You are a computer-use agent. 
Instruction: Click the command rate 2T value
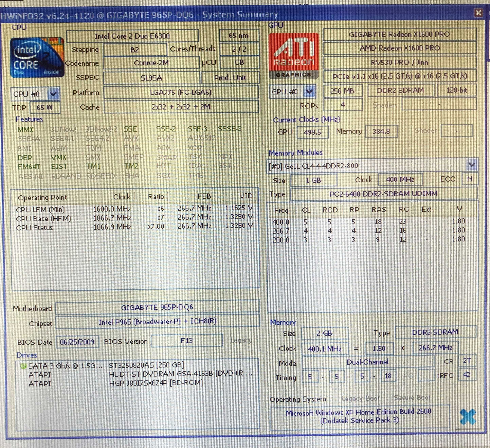[x=467, y=361]
